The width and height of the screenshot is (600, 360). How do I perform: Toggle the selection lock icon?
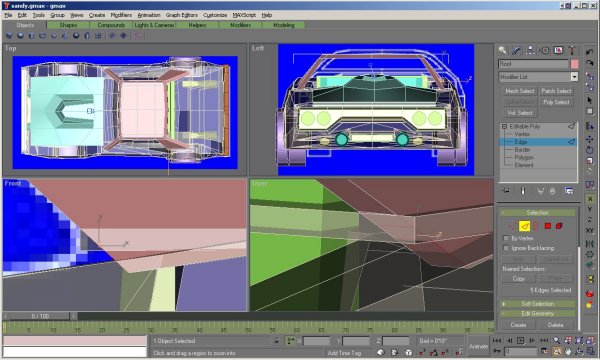(277, 340)
